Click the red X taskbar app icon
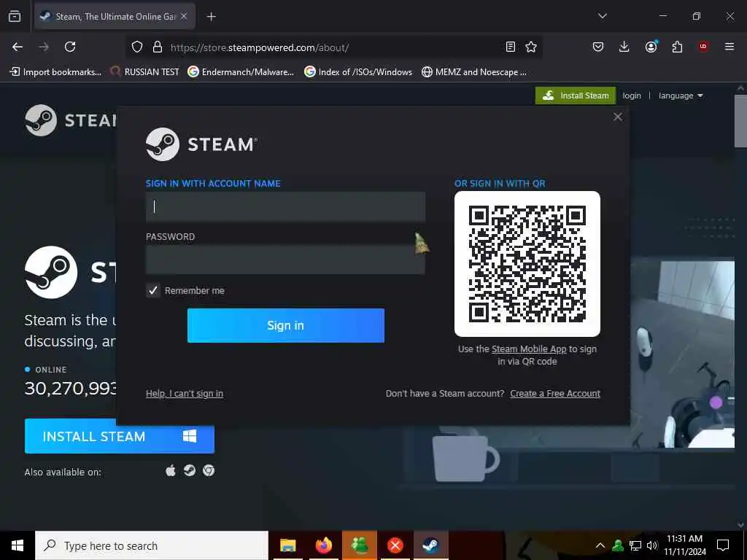Viewport: 747px width, 560px height. [395, 545]
